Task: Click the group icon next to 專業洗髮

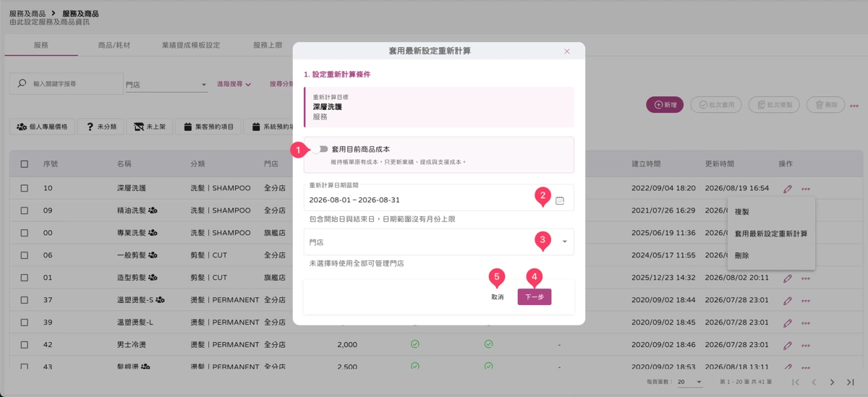Action: click(x=153, y=233)
